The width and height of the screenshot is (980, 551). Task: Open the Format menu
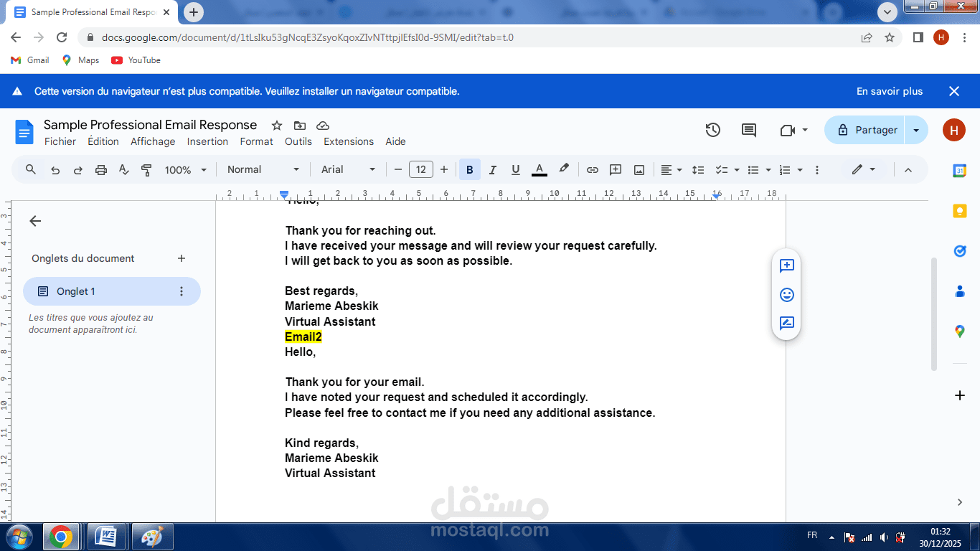click(256, 141)
